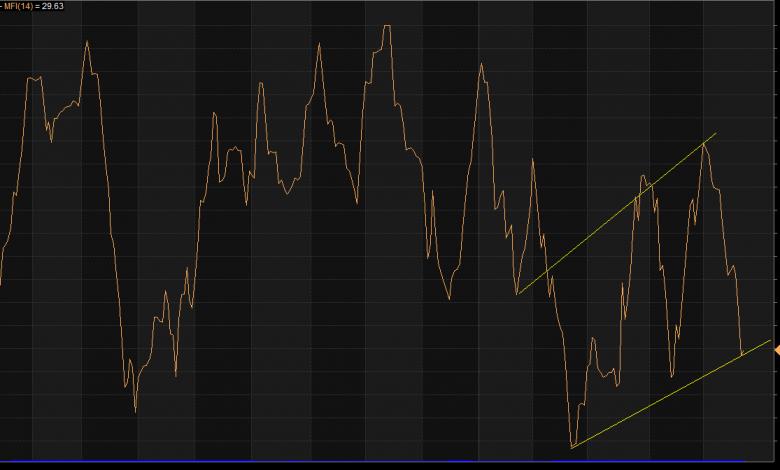Click the orange dash legend swatch beside MFI

click(2, 5)
